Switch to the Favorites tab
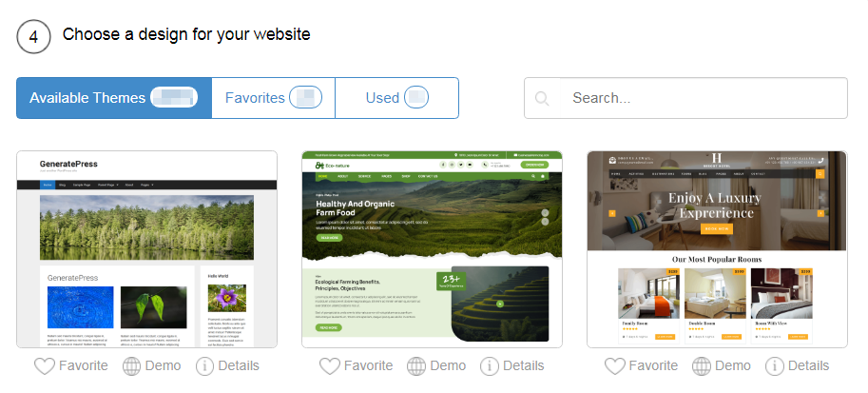 click(274, 98)
